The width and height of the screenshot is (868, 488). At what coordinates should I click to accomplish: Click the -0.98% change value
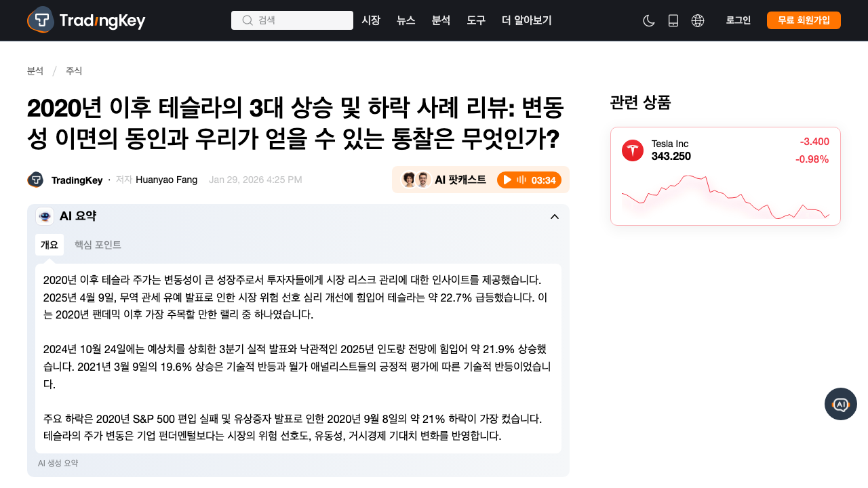812,159
